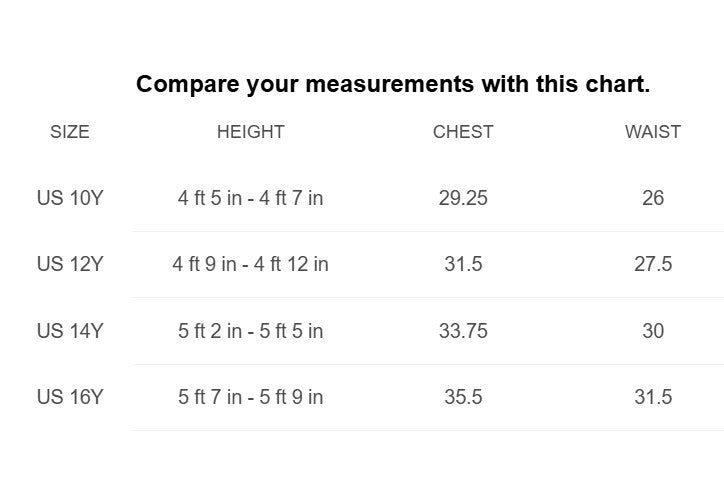
Task: Click the 35.5 chest measurement
Action: 463,397
